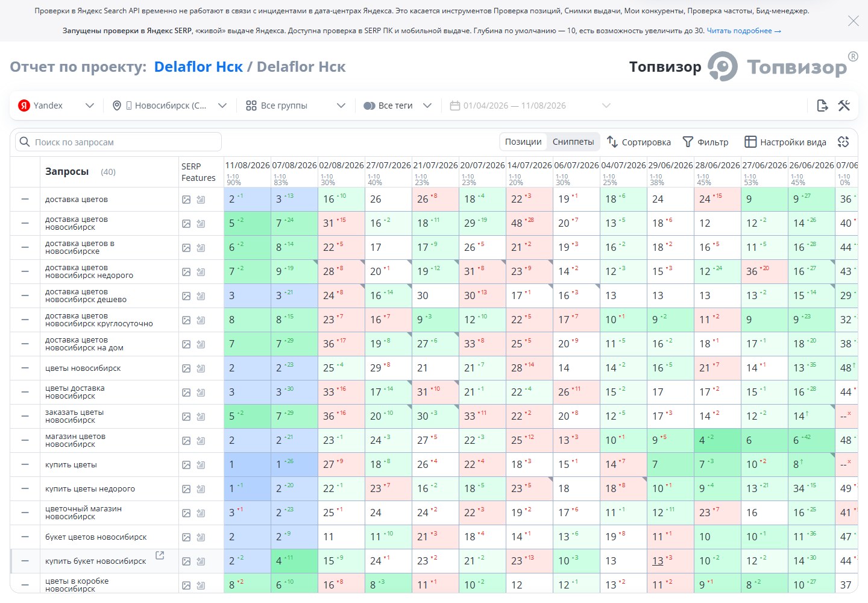
Task: Click the Запросы column header
Action: pos(67,171)
